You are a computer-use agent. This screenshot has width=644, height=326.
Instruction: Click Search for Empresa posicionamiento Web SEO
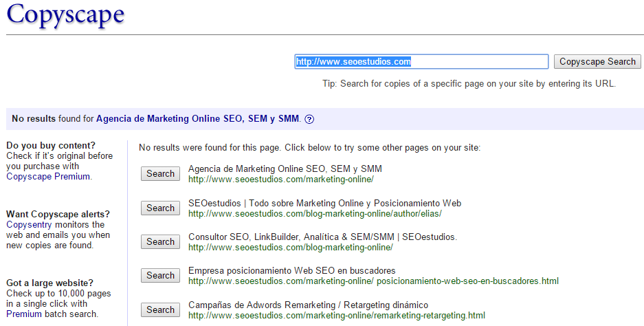pyautogui.click(x=160, y=275)
